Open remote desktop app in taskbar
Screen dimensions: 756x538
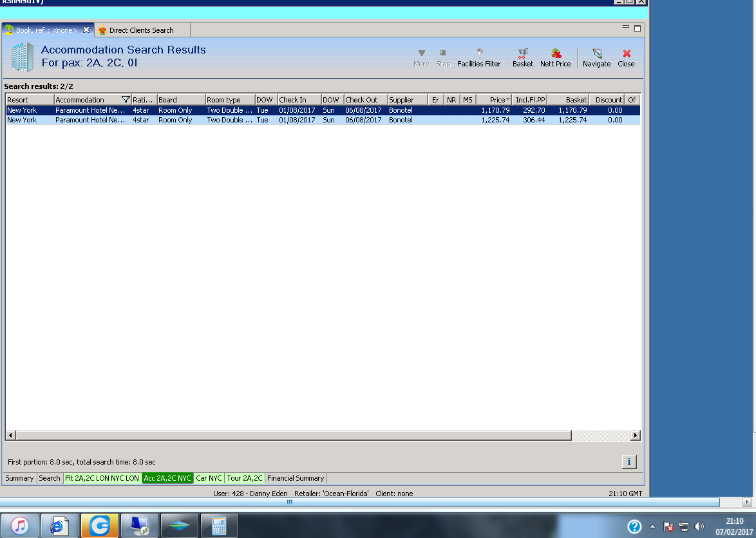tap(139, 526)
